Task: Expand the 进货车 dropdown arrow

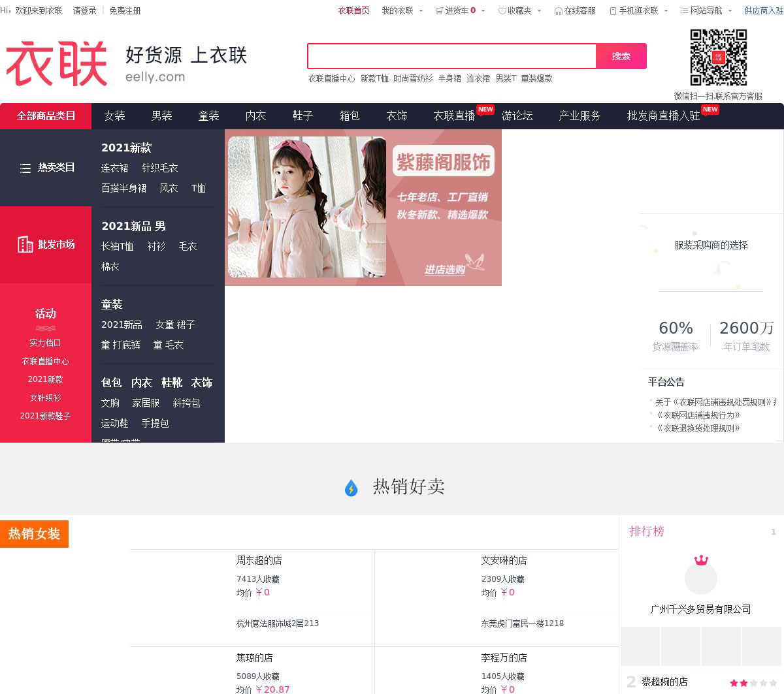Action: [483, 11]
